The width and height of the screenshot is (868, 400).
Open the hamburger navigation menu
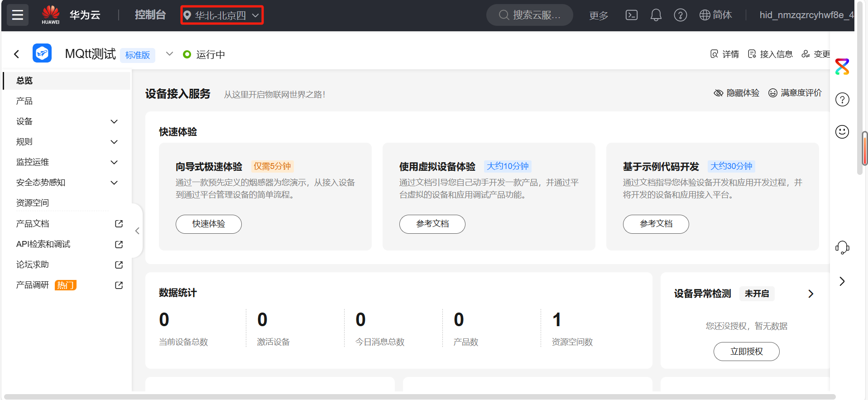[18, 15]
